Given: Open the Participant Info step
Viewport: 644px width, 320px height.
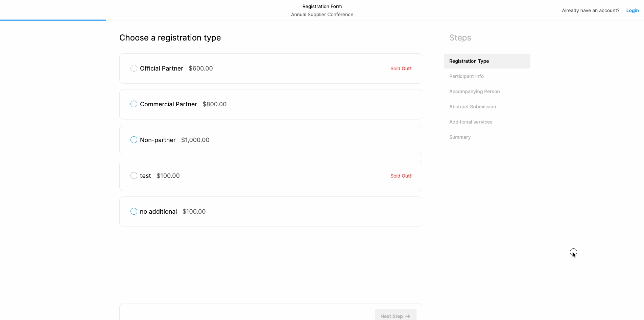Looking at the screenshot, I should click(466, 76).
